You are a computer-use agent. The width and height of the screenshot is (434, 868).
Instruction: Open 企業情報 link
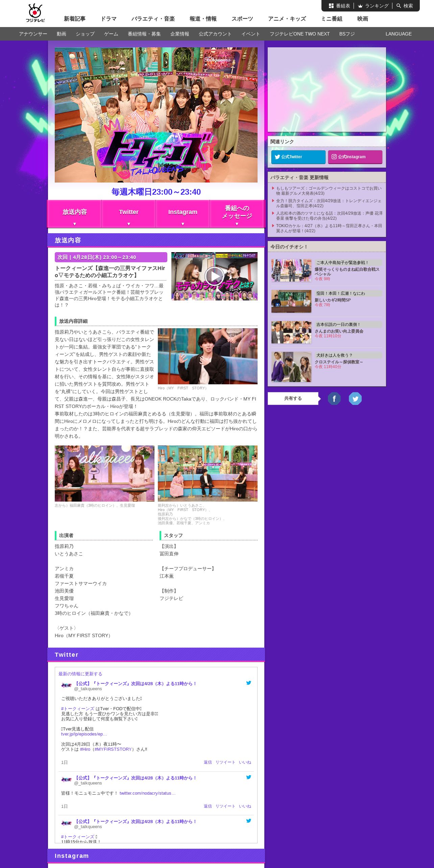(180, 34)
